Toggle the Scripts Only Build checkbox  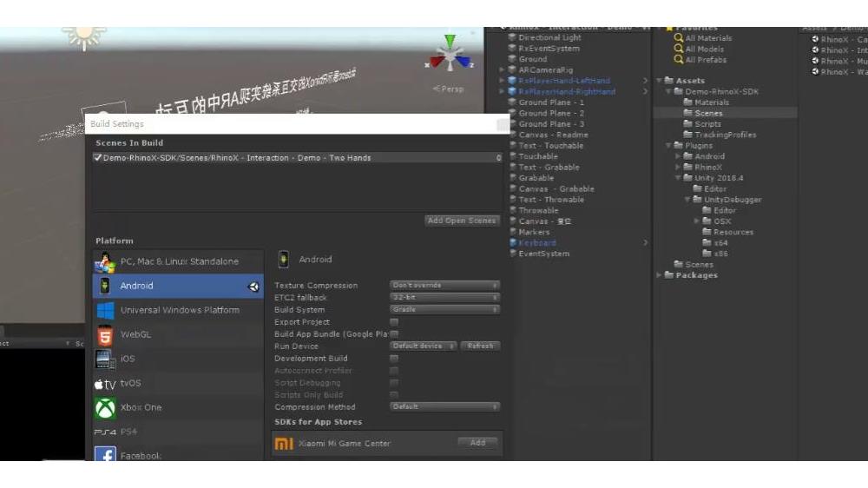394,395
